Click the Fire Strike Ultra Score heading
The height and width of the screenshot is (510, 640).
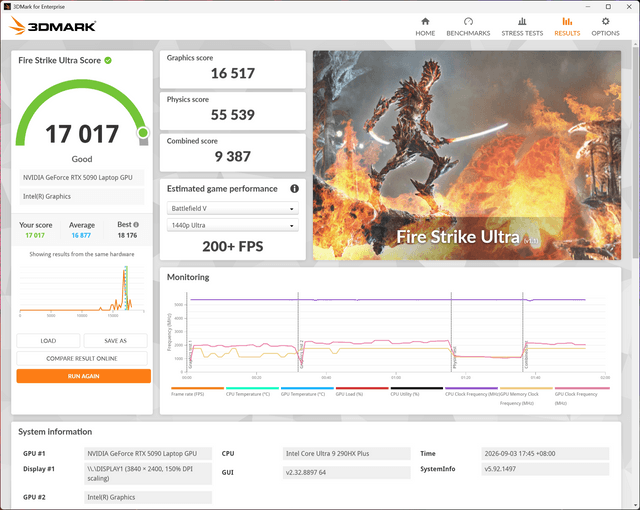pos(60,60)
